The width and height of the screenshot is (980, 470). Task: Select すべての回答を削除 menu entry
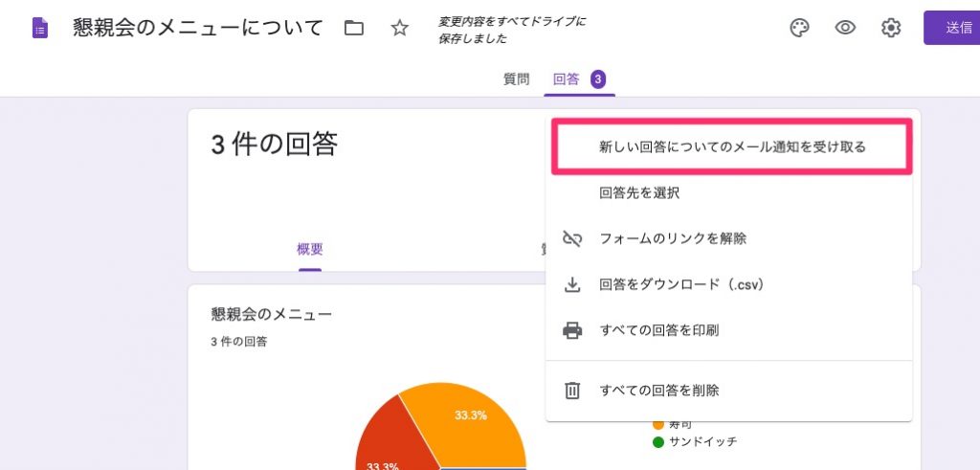tap(658, 391)
